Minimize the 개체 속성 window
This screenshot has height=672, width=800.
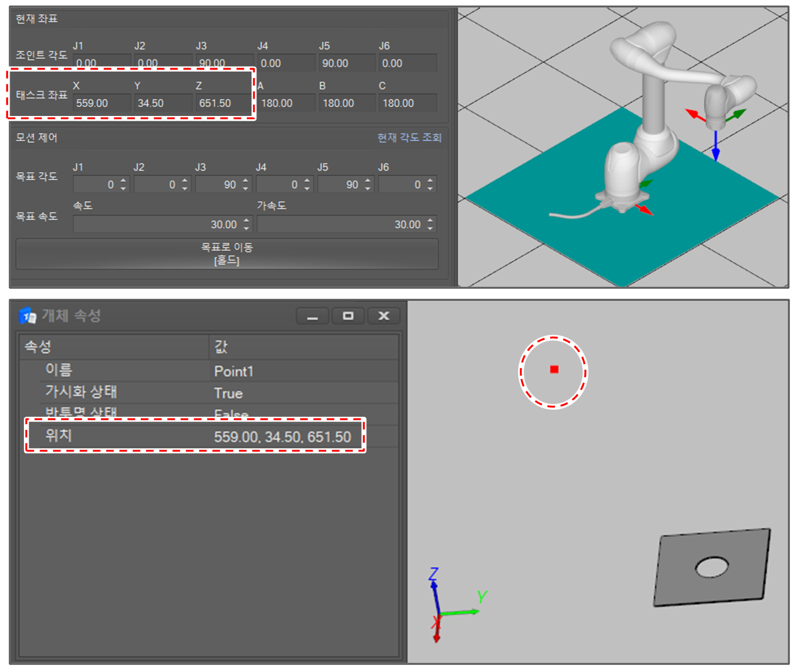[x=312, y=316]
